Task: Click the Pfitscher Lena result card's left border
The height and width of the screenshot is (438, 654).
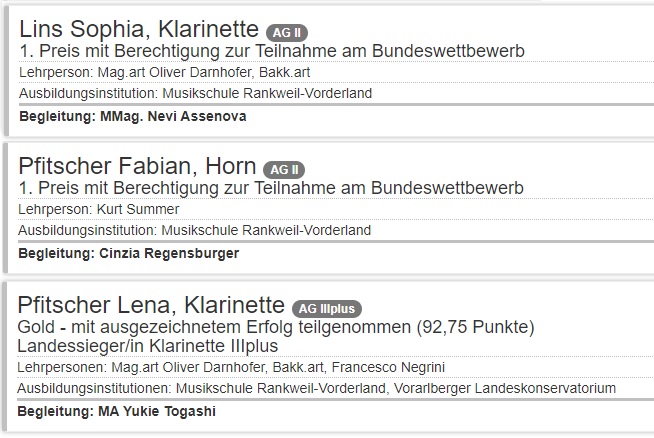Action: [7, 357]
